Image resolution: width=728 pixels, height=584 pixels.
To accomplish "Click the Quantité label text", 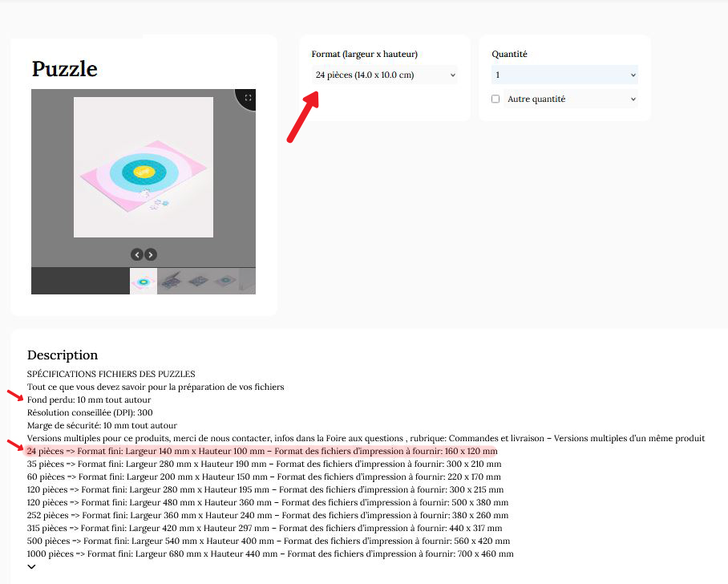I will coord(509,55).
